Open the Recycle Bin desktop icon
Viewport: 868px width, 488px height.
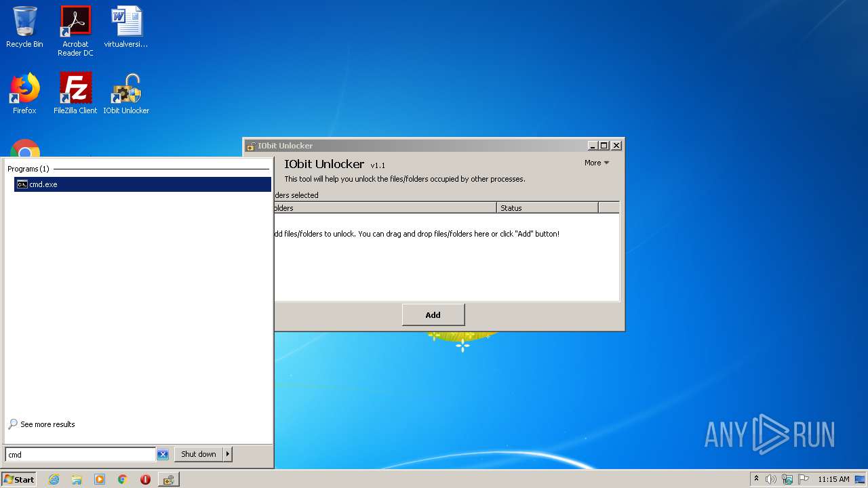[x=24, y=27]
